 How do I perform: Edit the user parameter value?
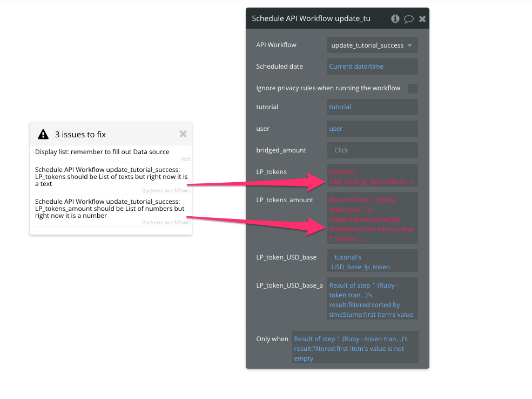(372, 129)
